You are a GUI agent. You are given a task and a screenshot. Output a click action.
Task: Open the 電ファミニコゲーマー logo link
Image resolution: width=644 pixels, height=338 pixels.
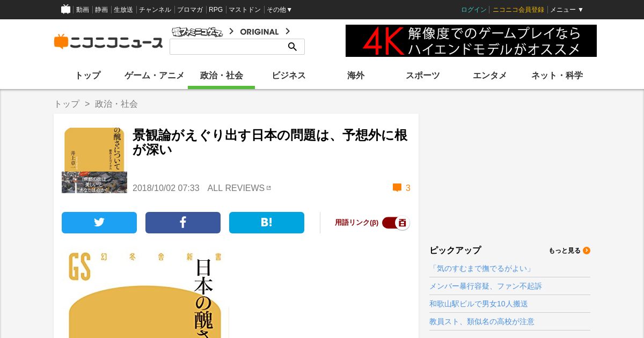tap(197, 32)
